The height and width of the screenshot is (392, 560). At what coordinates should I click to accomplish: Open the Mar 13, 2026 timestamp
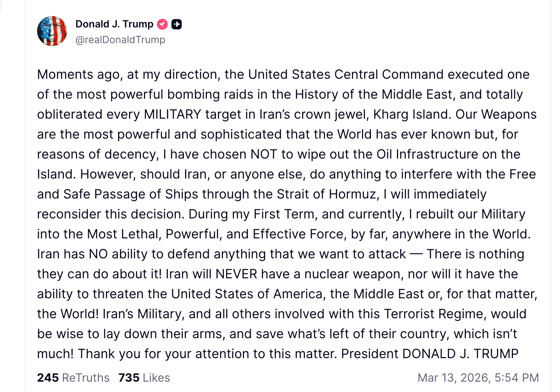pyautogui.click(x=478, y=378)
